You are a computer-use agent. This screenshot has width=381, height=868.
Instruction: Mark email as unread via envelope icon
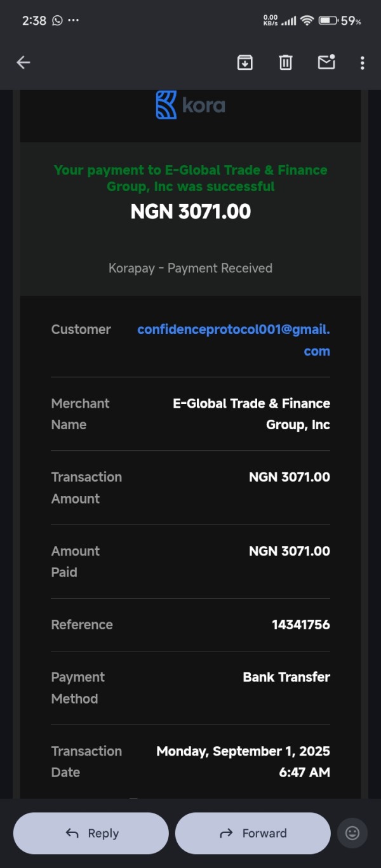326,62
